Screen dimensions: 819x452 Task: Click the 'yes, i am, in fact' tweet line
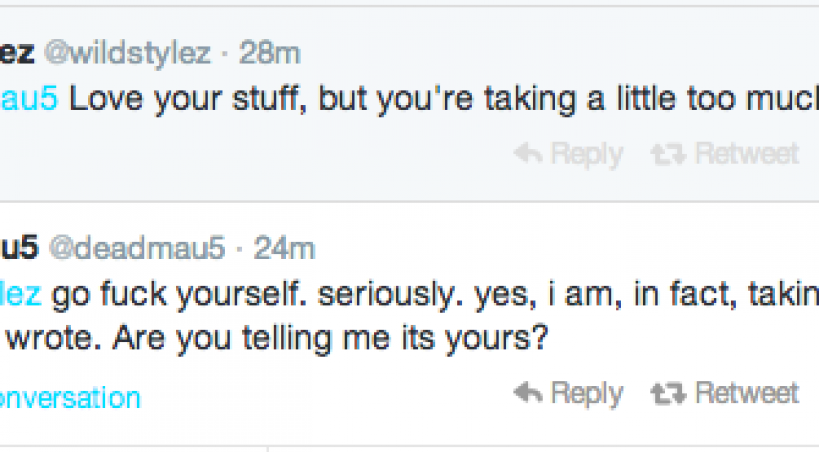click(x=620, y=294)
